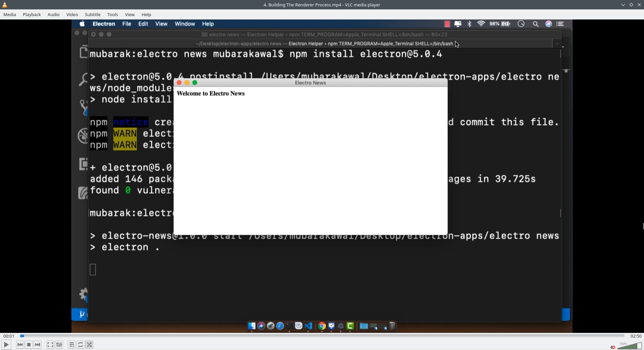Open the Electron app icon in dock
This screenshot has height=350, width=644.
(341, 326)
